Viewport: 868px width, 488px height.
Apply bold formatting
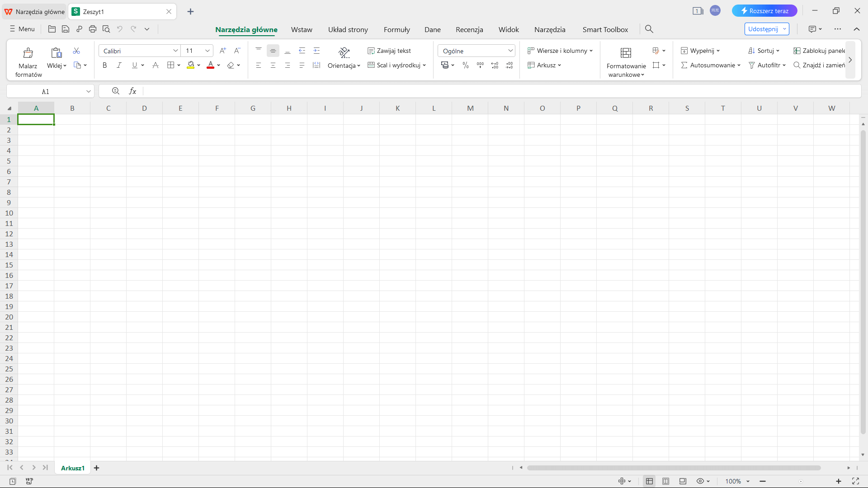tap(104, 65)
